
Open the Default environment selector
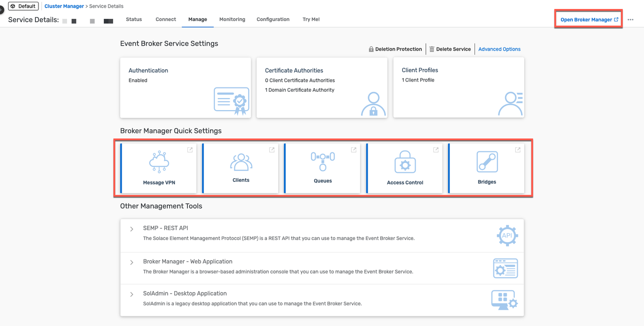pos(23,6)
